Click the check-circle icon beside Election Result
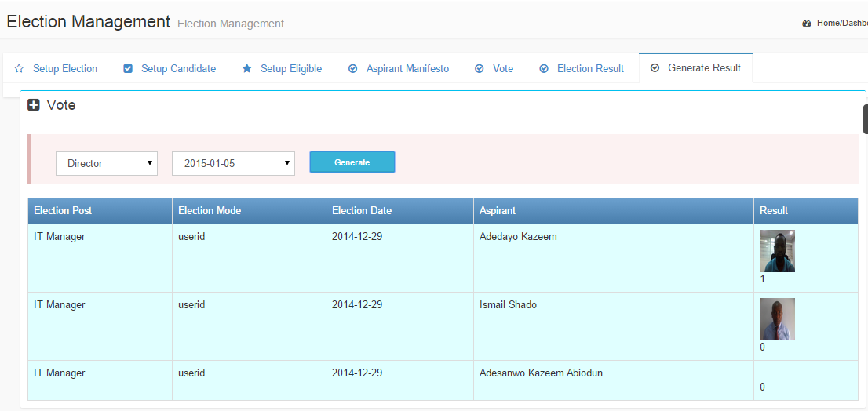Image resolution: width=868 pixels, height=411 pixels. point(544,69)
